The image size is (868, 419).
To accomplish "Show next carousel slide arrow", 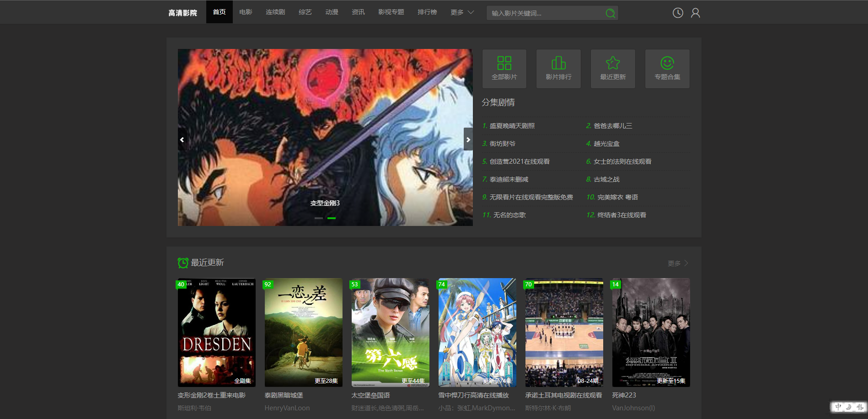I will [468, 140].
